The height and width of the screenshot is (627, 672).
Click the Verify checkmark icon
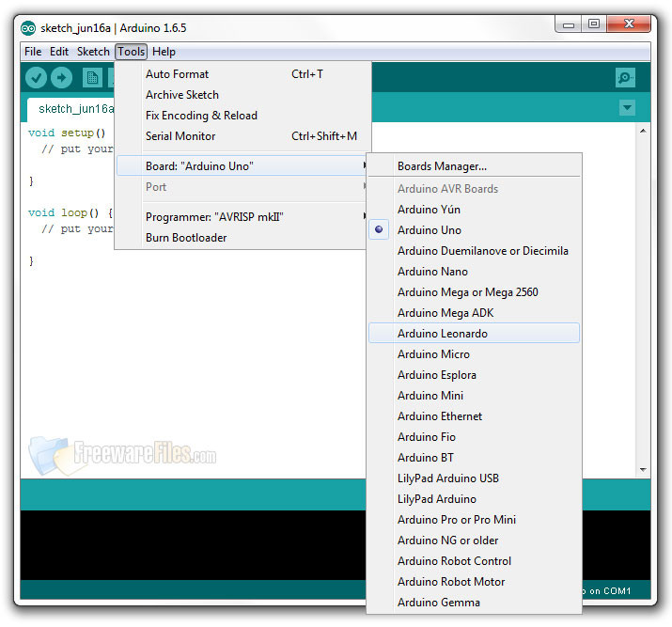[36, 78]
